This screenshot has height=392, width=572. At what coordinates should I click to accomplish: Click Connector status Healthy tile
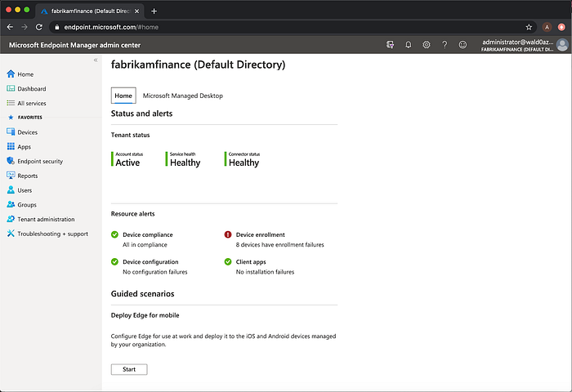(x=242, y=160)
